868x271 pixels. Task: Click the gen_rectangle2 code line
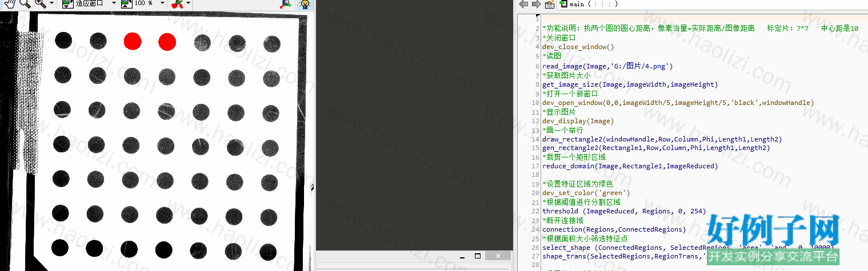(x=656, y=148)
